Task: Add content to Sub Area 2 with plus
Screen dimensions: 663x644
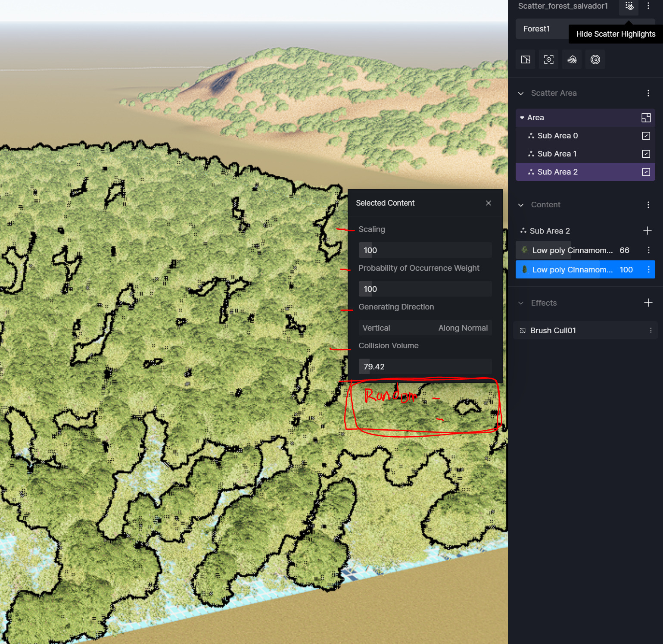Action: (647, 231)
